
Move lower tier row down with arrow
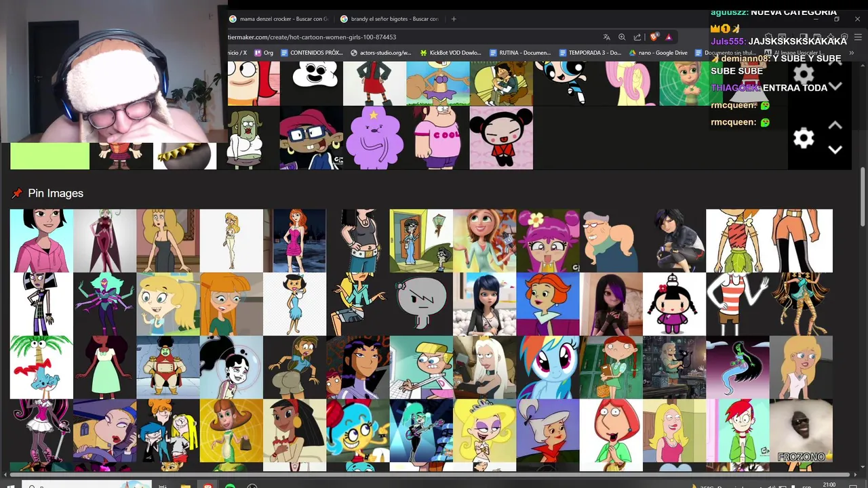[x=835, y=150]
